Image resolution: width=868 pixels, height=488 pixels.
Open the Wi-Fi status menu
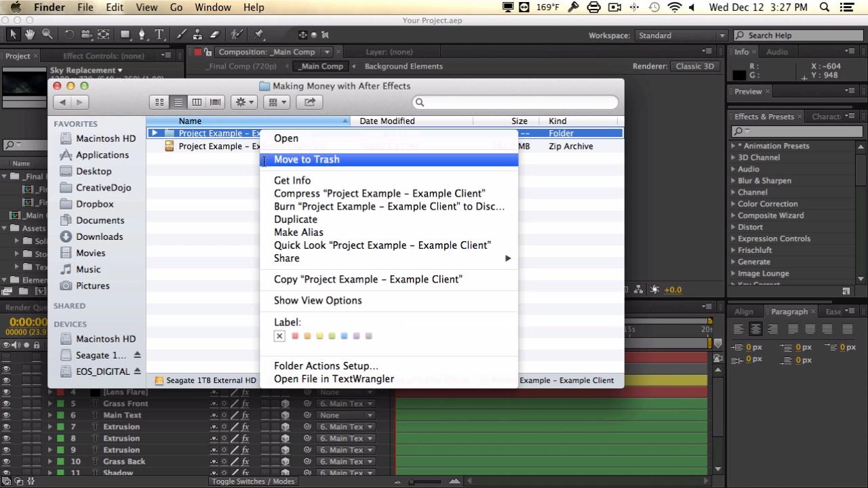[x=674, y=7]
